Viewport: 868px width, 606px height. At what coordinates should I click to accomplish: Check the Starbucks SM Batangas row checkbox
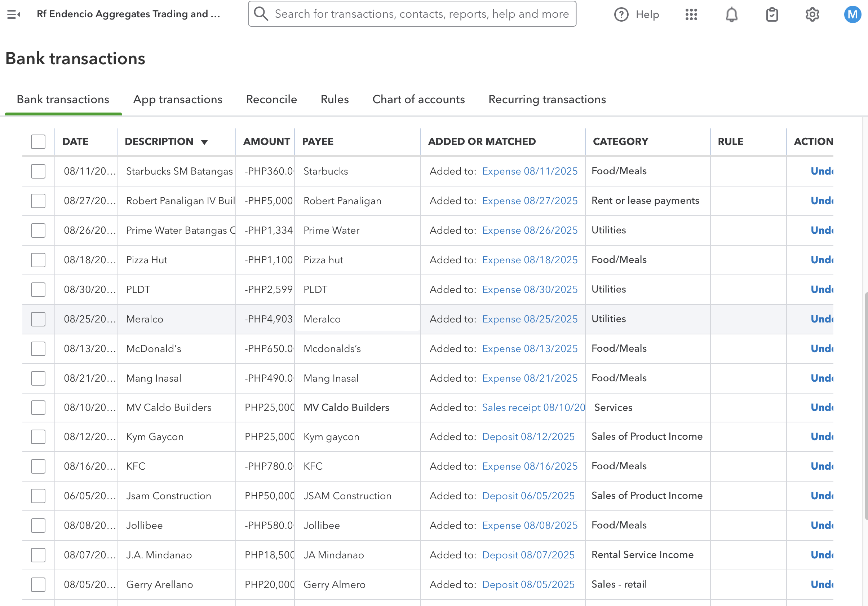[38, 171]
